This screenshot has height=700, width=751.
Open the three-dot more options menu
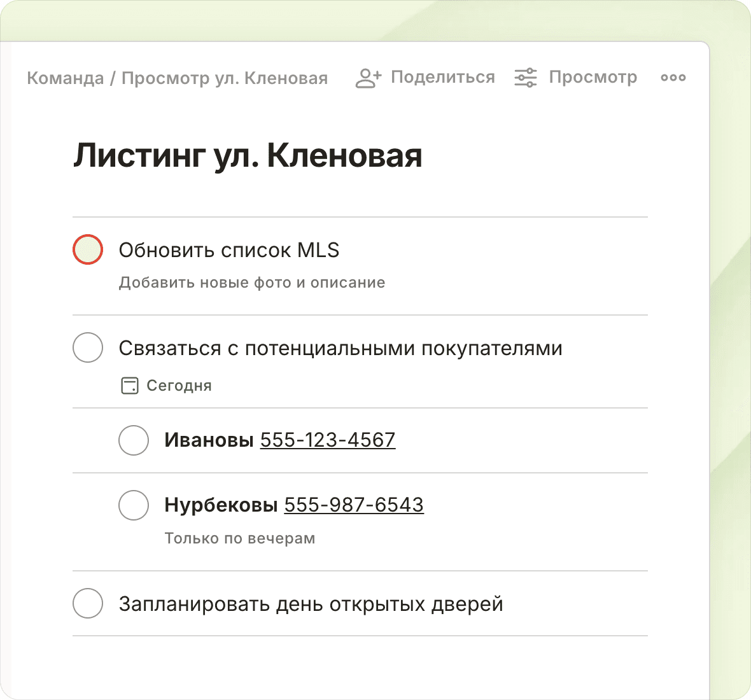pyautogui.click(x=673, y=78)
